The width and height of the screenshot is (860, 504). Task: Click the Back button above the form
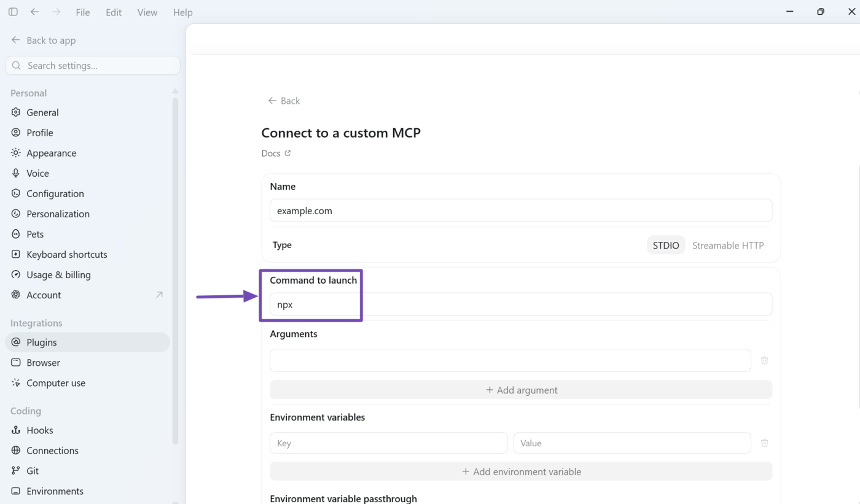click(284, 101)
